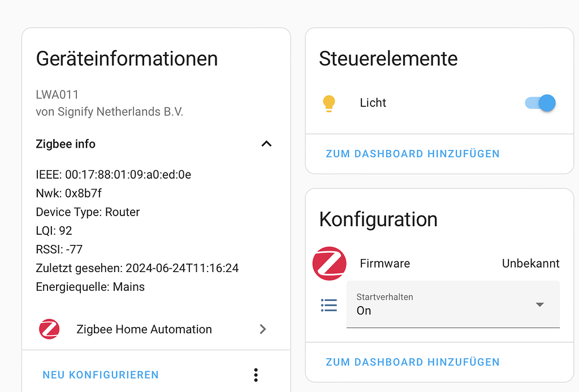
Task: Click the Firmware entity label
Action: pos(384,264)
